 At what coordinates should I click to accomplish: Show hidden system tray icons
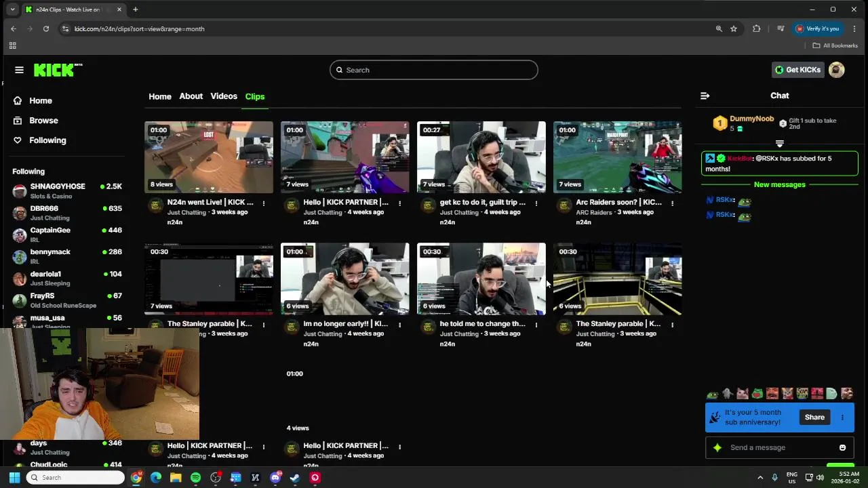(760, 478)
